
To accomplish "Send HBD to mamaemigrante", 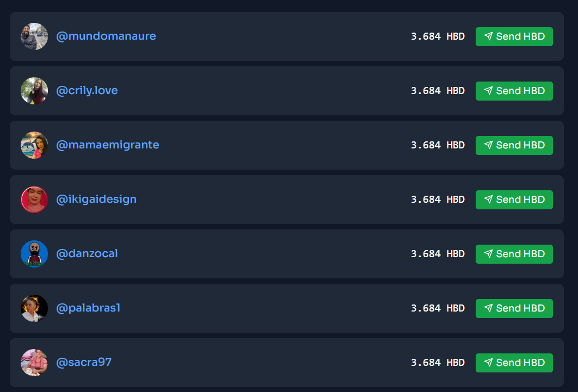I will tap(514, 145).
